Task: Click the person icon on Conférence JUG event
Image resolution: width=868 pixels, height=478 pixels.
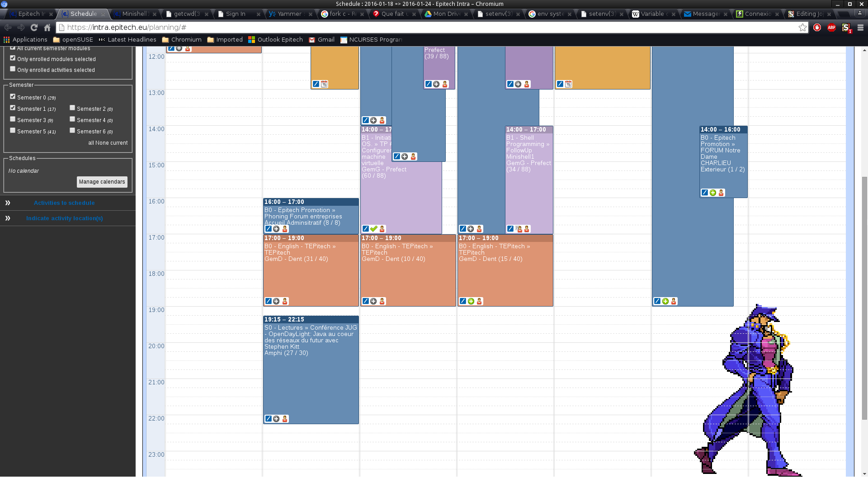Action: [285, 419]
